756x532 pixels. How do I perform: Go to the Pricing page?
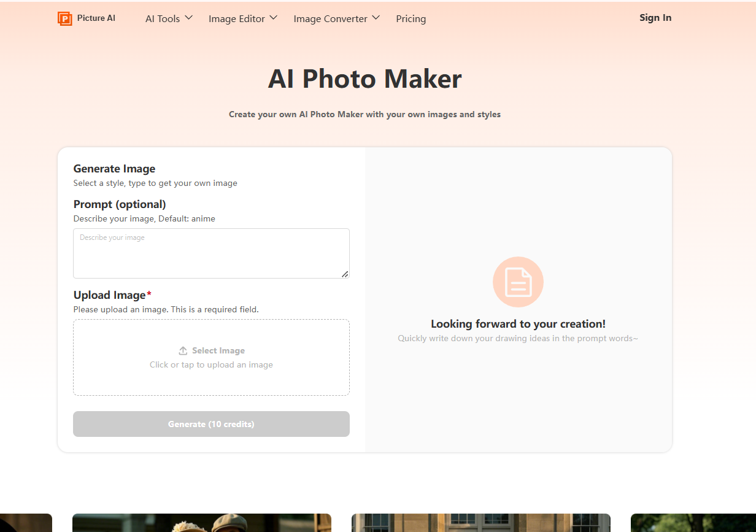coord(411,18)
